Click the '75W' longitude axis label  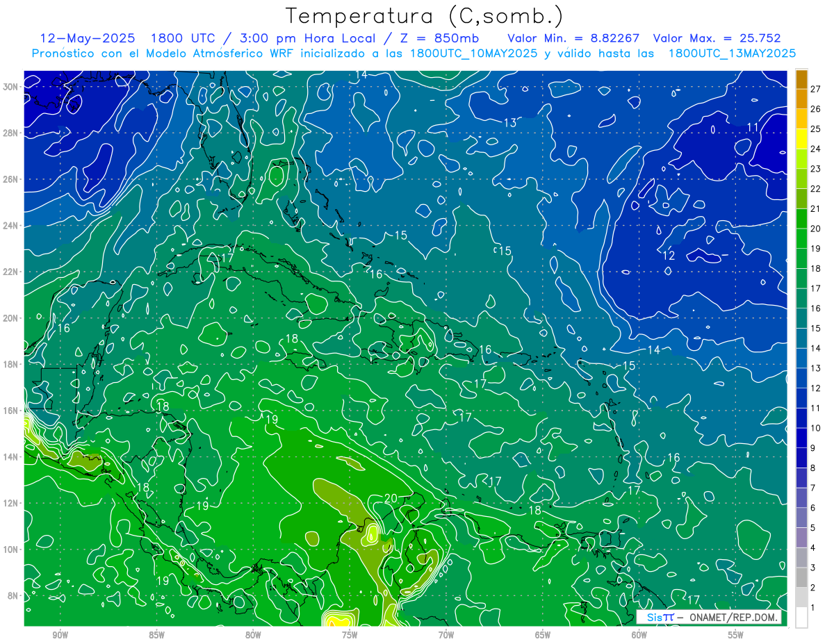tap(350, 635)
